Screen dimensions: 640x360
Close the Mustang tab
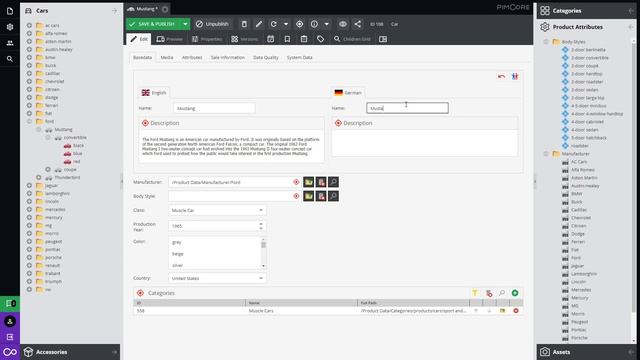tap(165, 9)
